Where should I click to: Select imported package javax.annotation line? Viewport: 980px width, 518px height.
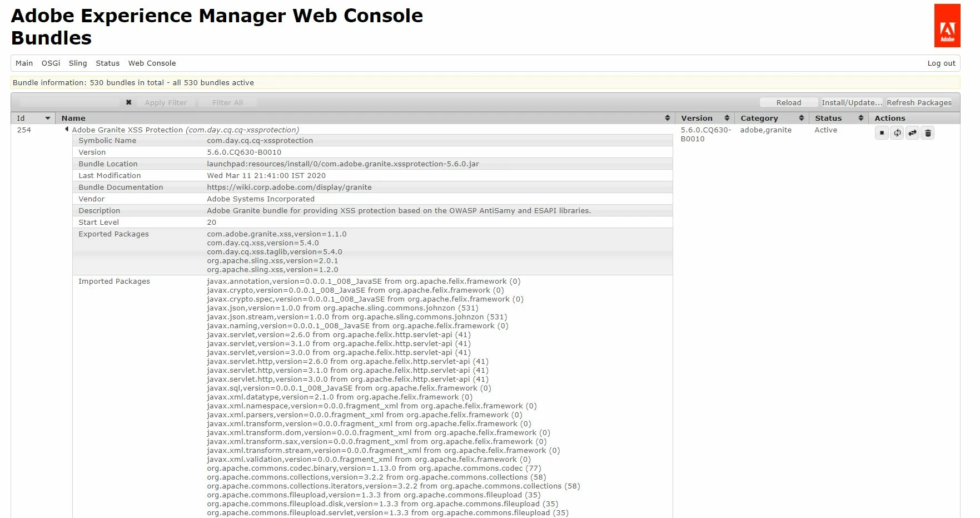coord(364,282)
